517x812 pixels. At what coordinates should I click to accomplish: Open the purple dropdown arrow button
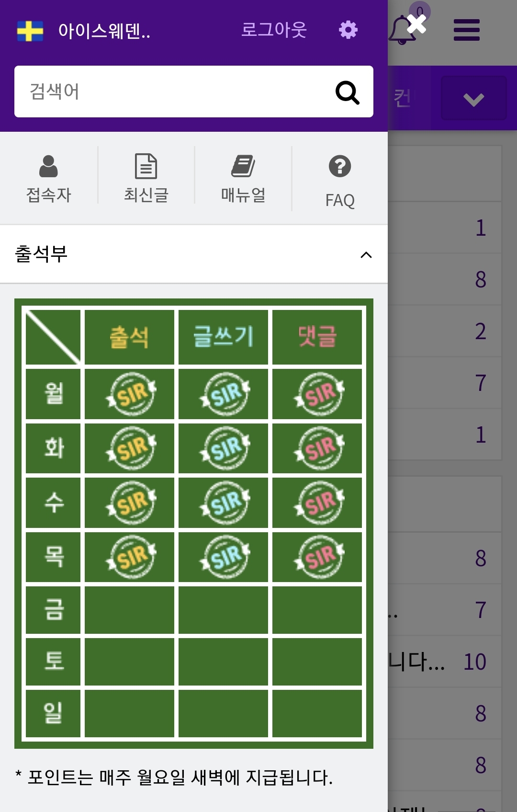coord(474,98)
